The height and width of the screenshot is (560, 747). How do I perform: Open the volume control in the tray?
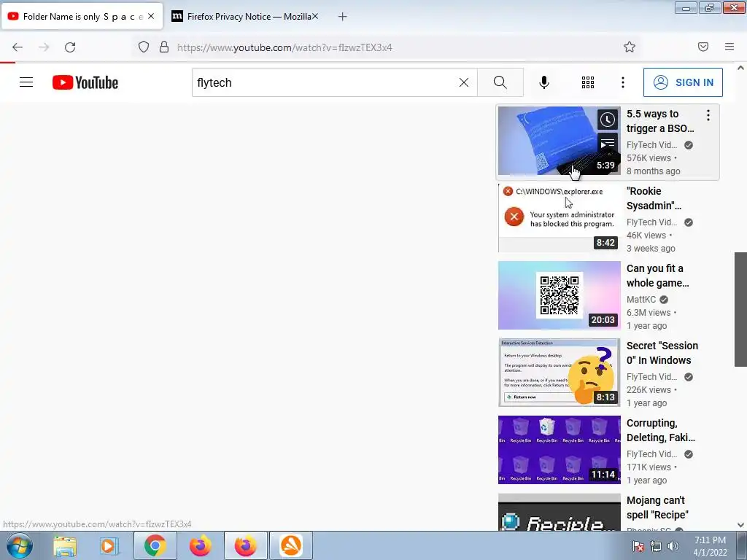(673, 546)
